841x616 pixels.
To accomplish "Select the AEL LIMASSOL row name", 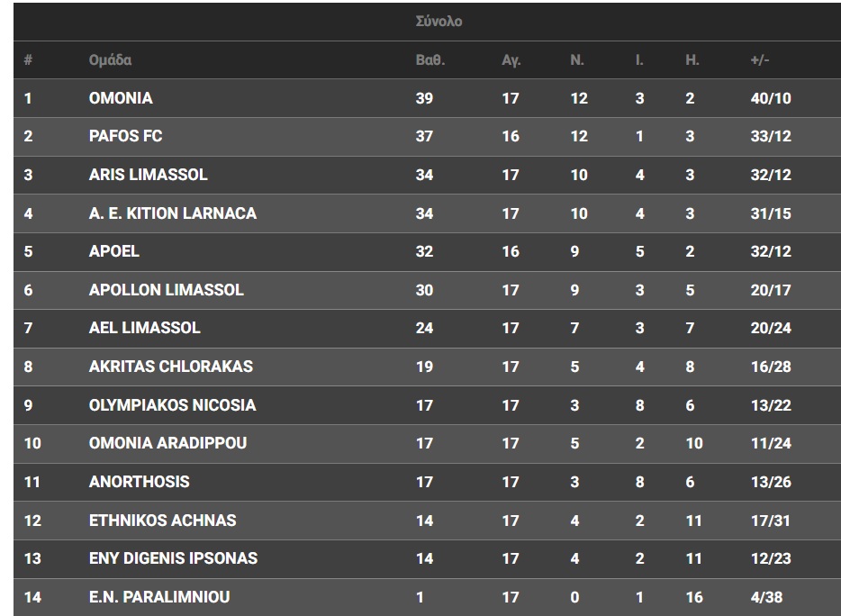I will 144,328.
